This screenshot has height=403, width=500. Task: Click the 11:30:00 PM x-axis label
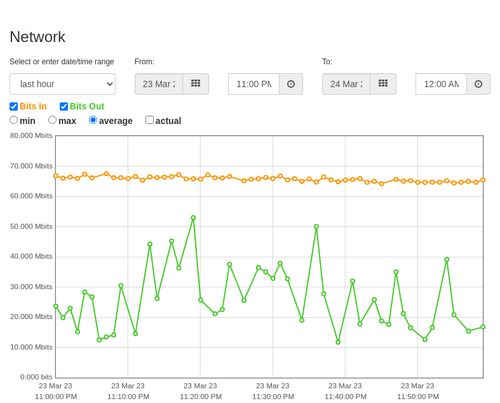point(273,397)
